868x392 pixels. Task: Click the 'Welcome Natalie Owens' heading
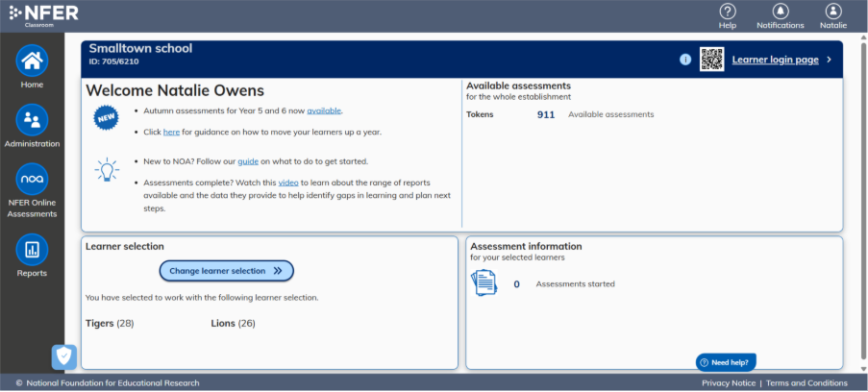(x=175, y=90)
